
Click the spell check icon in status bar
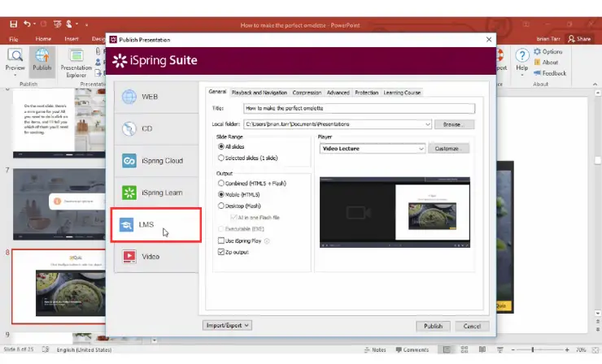[x=46, y=349]
